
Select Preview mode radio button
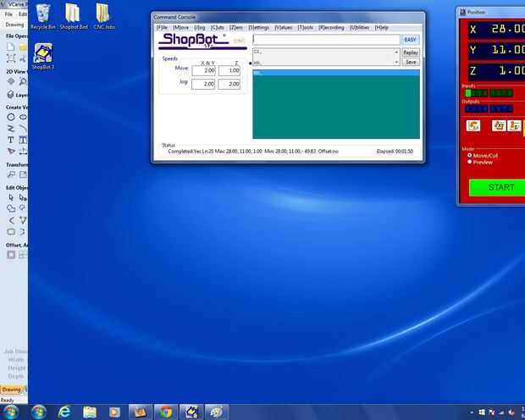pos(470,162)
